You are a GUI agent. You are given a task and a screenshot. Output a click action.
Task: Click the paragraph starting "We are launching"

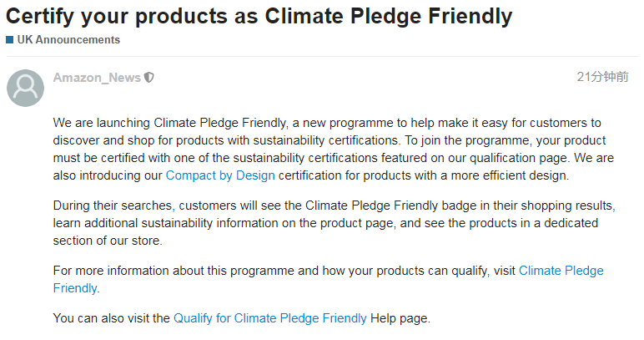[334, 150]
